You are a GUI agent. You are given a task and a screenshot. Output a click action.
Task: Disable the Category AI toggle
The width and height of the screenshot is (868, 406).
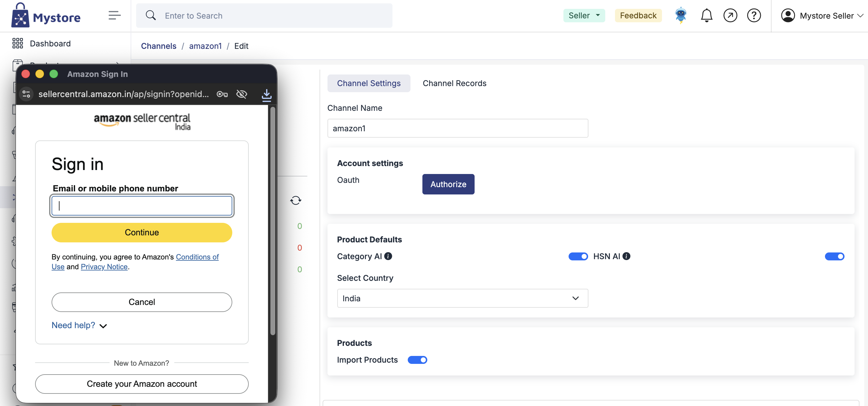coord(578,256)
